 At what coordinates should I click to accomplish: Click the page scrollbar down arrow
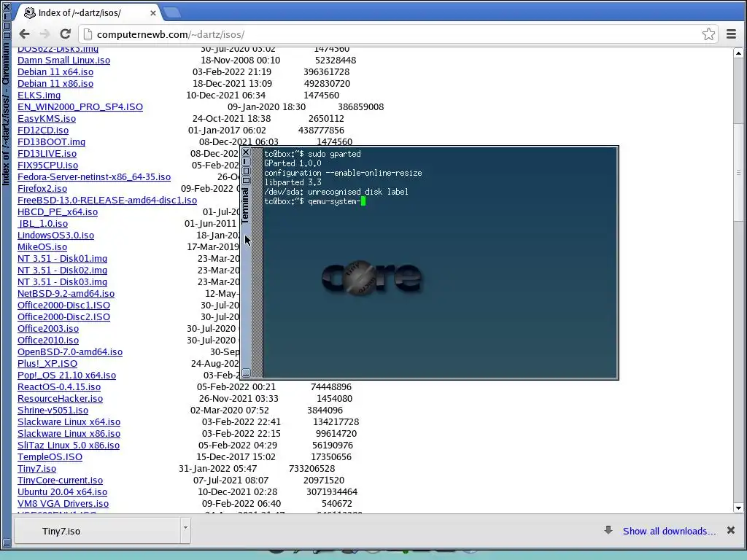pyautogui.click(x=738, y=508)
